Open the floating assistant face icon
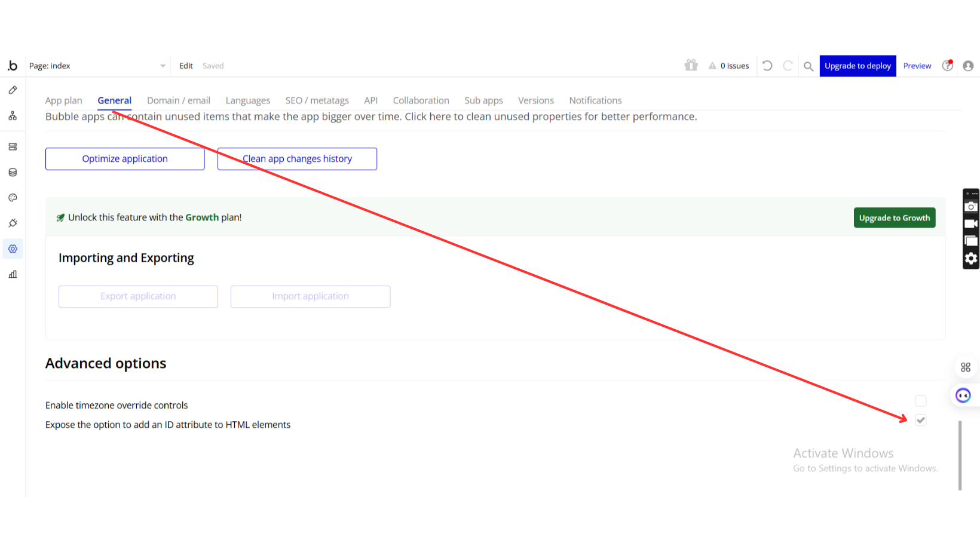This screenshot has height=552, width=980. coord(963,395)
